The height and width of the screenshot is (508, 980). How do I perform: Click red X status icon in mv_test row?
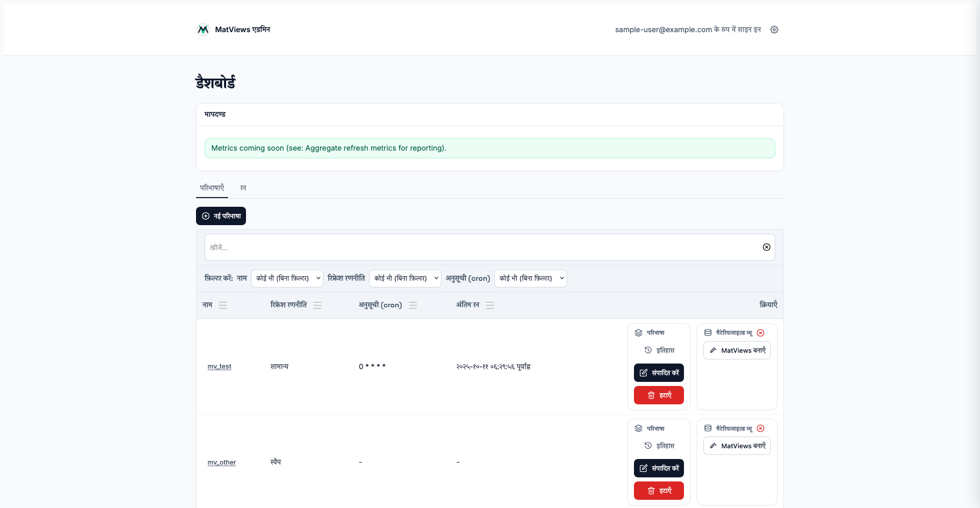[x=761, y=333]
